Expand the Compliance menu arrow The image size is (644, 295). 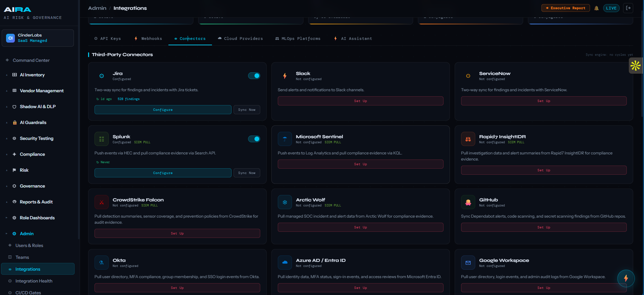tap(6, 154)
